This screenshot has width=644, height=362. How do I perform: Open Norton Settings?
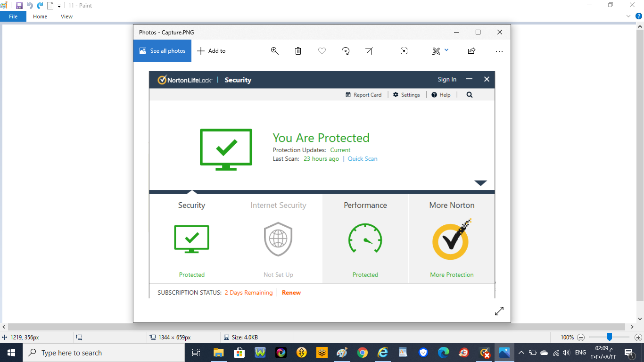(406, 95)
